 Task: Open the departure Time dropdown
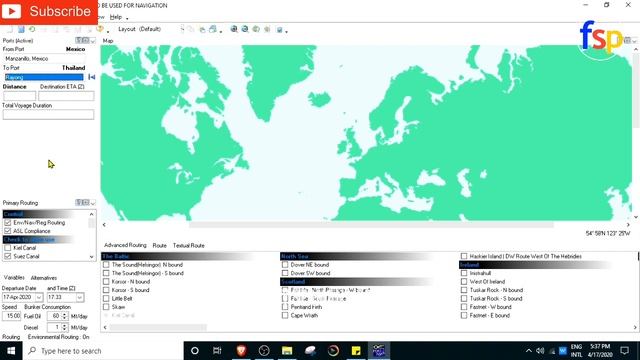(x=80, y=298)
